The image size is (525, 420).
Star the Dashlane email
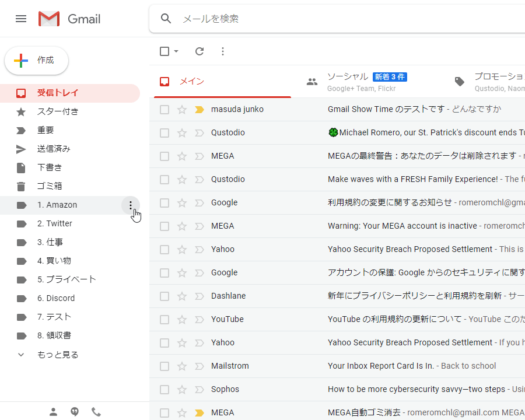point(182,296)
